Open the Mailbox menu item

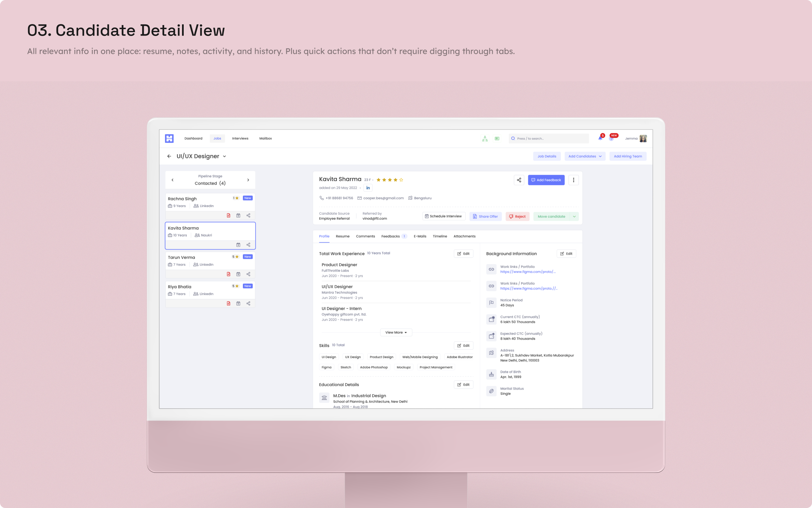(x=266, y=138)
